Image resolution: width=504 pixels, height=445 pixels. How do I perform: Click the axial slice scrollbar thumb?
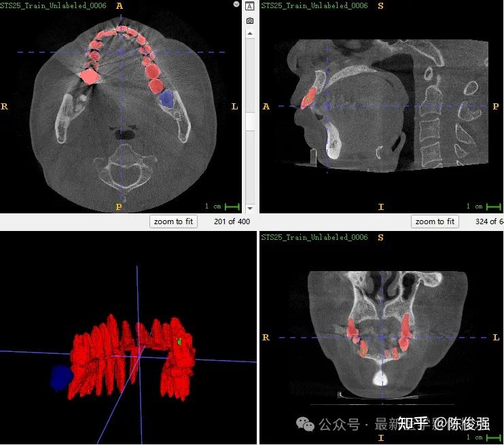(x=250, y=122)
